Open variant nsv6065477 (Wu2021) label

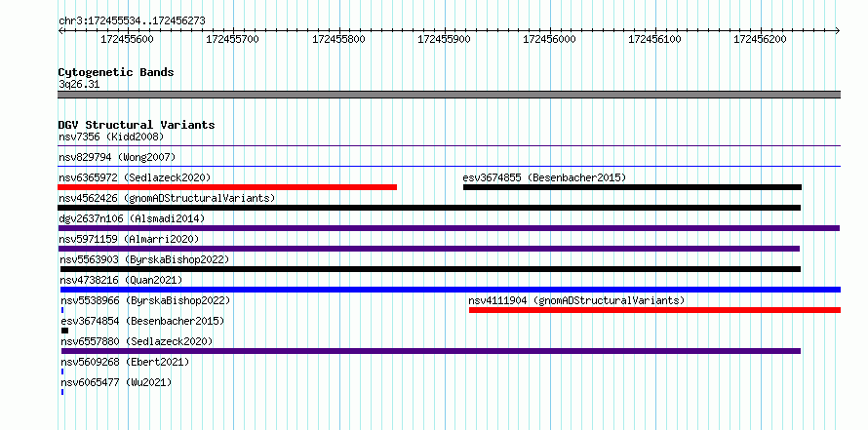tap(116, 382)
